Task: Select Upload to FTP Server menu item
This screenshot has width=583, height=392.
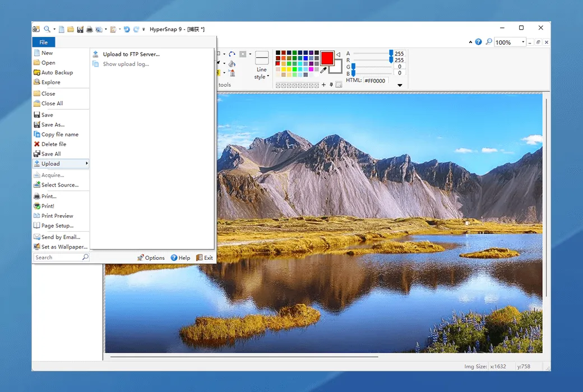Action: (130, 54)
